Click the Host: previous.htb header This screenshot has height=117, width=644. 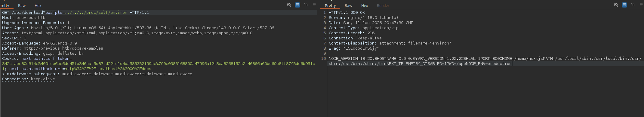click(x=24, y=18)
